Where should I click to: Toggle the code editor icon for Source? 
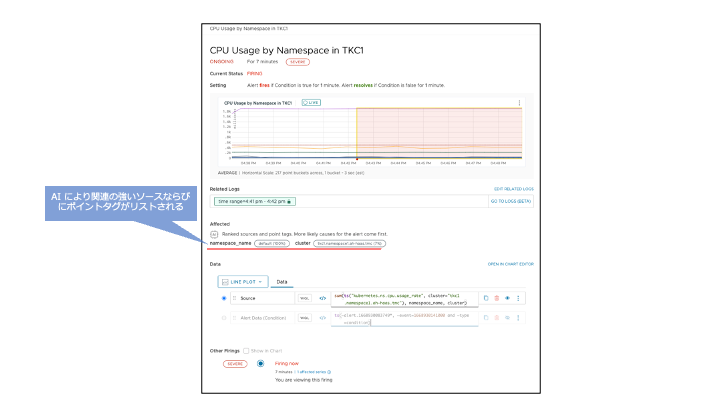click(323, 298)
